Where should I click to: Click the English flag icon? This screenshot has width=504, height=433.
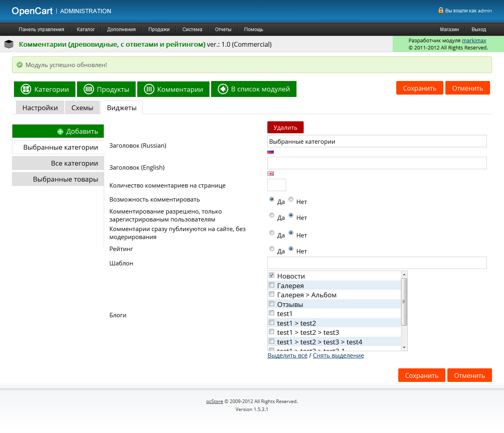click(271, 174)
